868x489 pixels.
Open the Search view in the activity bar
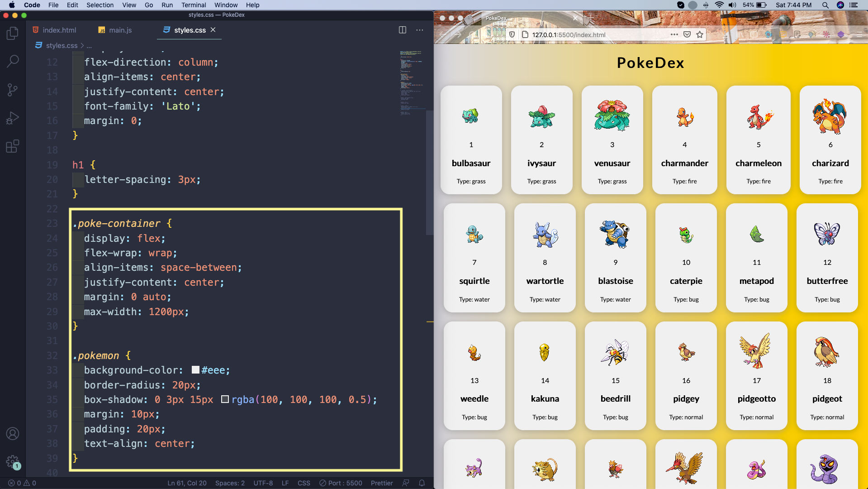[13, 61]
